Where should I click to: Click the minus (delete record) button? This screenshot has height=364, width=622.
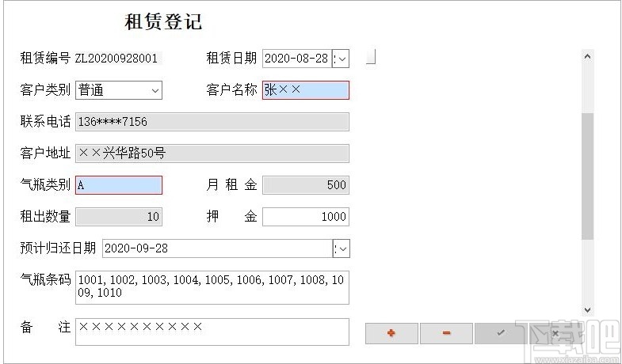tap(446, 333)
